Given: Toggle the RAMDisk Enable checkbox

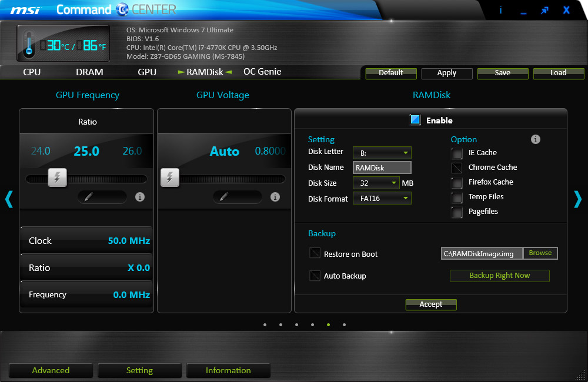Looking at the screenshot, I should point(415,120).
